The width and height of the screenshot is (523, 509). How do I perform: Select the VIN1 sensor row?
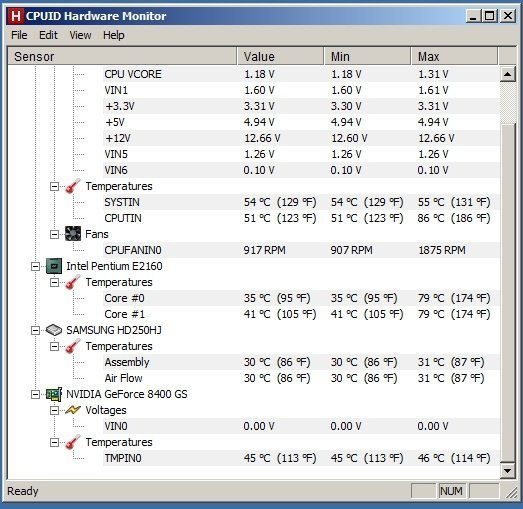coord(301,90)
